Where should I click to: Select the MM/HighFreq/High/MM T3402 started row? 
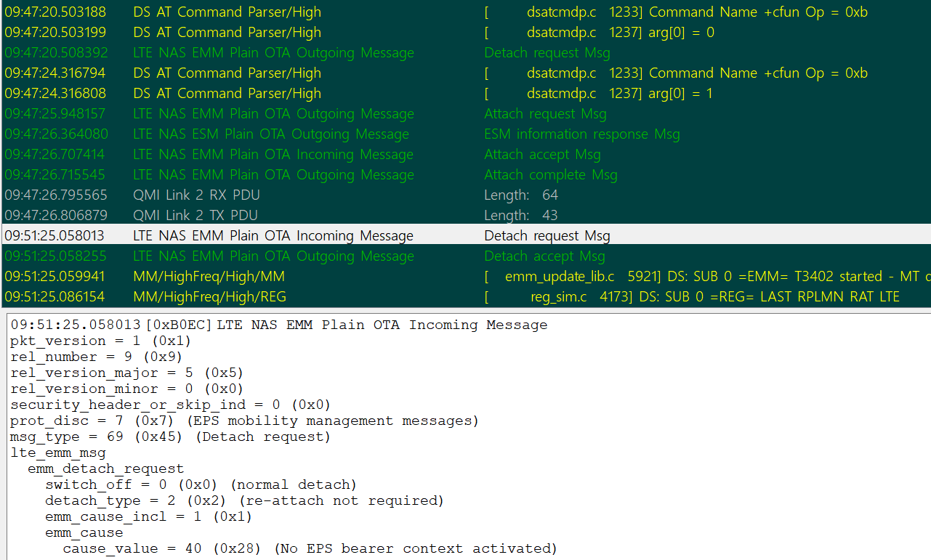(465, 276)
